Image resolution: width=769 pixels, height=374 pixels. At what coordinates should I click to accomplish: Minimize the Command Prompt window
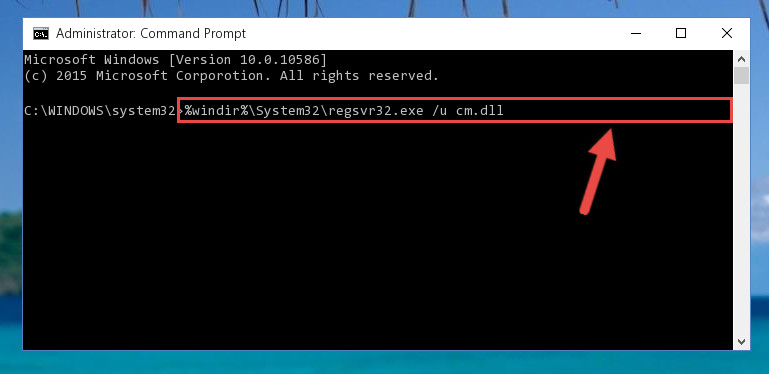[636, 33]
